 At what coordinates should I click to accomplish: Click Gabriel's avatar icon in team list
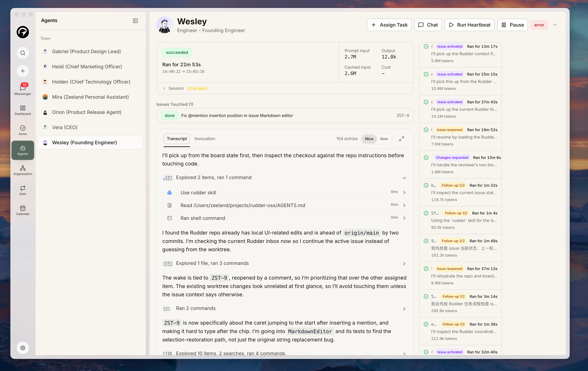(45, 51)
